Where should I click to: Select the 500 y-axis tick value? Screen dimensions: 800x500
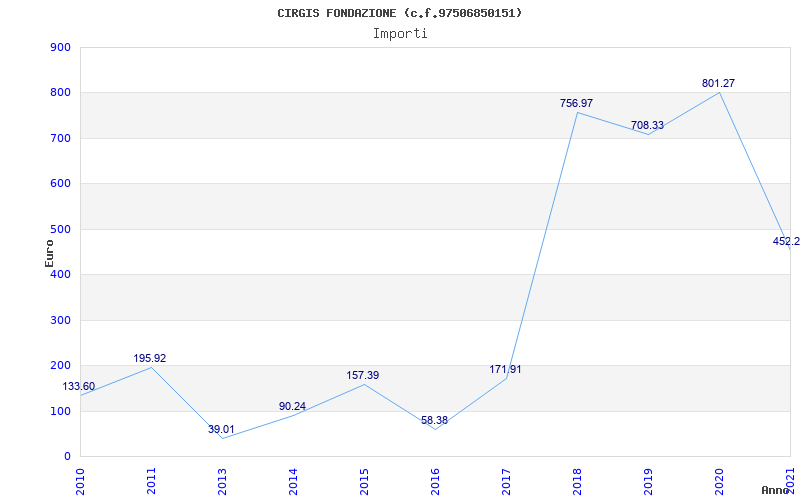pos(59,229)
